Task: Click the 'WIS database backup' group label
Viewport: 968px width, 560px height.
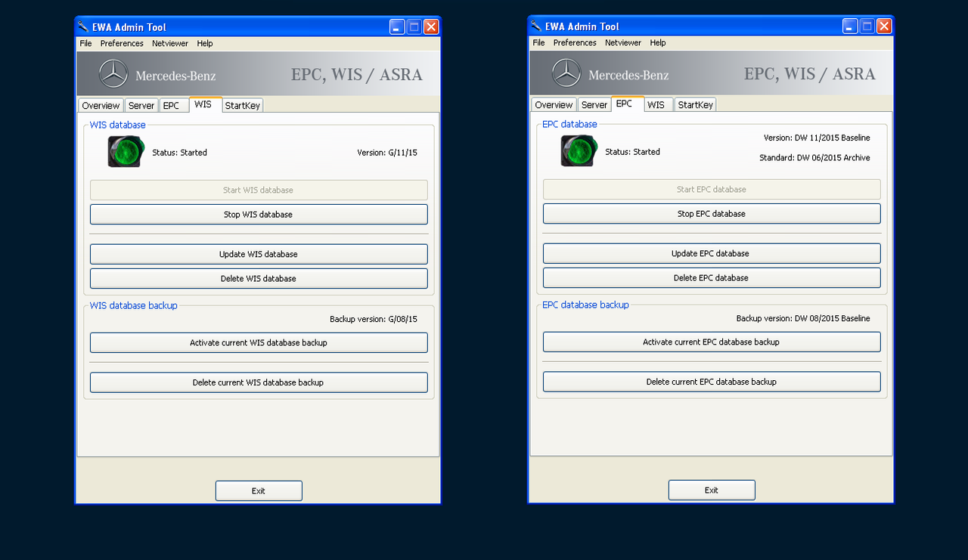Action: 134,306
